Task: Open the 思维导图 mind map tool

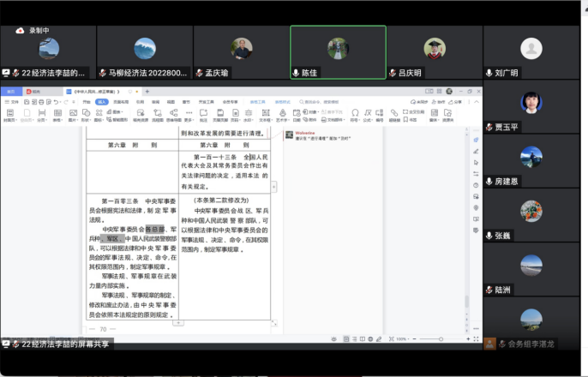Action: tap(174, 113)
